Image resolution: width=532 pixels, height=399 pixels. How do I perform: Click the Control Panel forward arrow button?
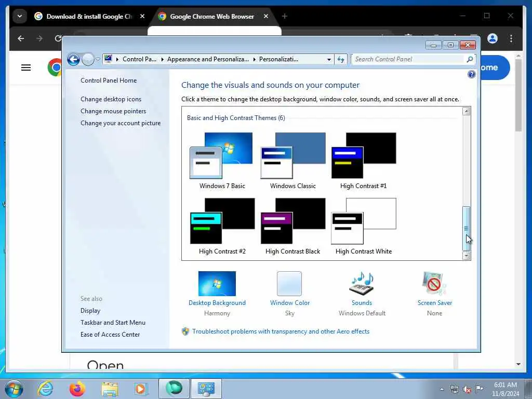click(88, 59)
